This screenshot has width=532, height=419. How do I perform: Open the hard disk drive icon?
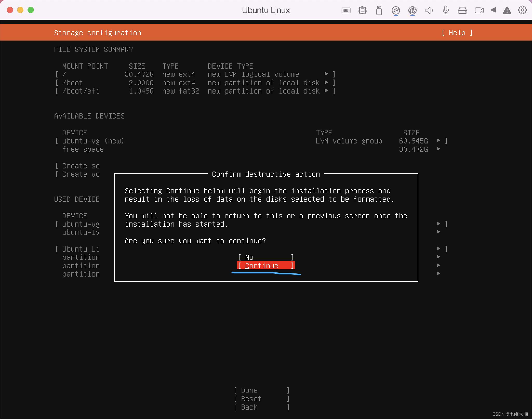pyautogui.click(x=462, y=10)
